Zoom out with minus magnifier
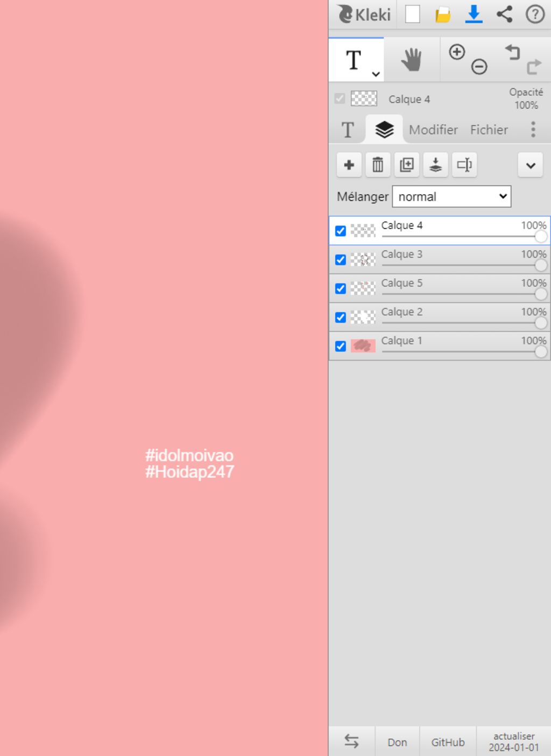This screenshot has width=551, height=756. click(479, 67)
